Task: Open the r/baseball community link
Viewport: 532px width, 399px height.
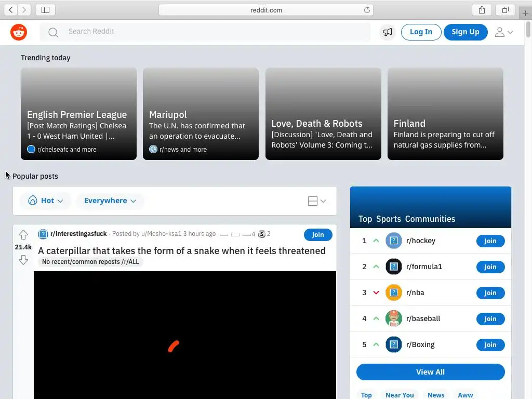Action: 423,318
